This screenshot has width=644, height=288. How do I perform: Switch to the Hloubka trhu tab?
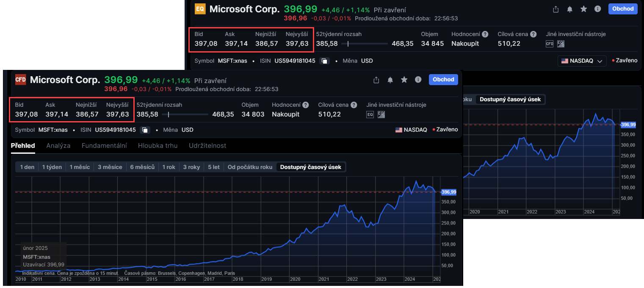point(158,146)
